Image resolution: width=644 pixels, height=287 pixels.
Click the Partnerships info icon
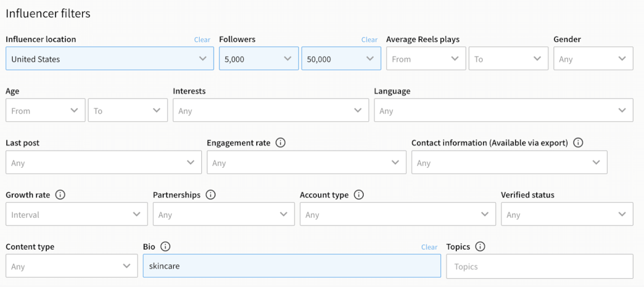click(x=210, y=195)
